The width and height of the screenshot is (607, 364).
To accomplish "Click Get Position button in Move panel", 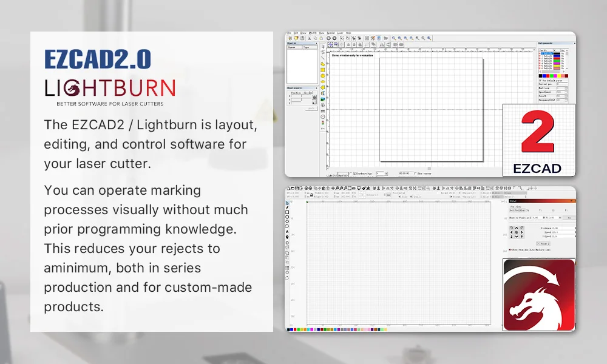I will [518, 211].
